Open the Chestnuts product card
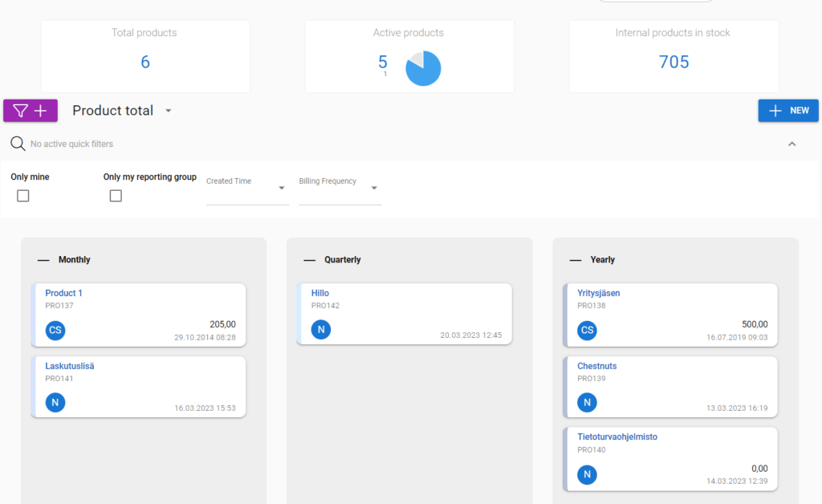The width and height of the screenshot is (822, 504). [x=597, y=365]
